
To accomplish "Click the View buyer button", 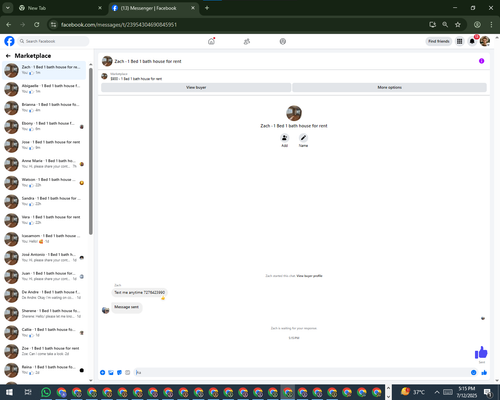I will point(196,87).
